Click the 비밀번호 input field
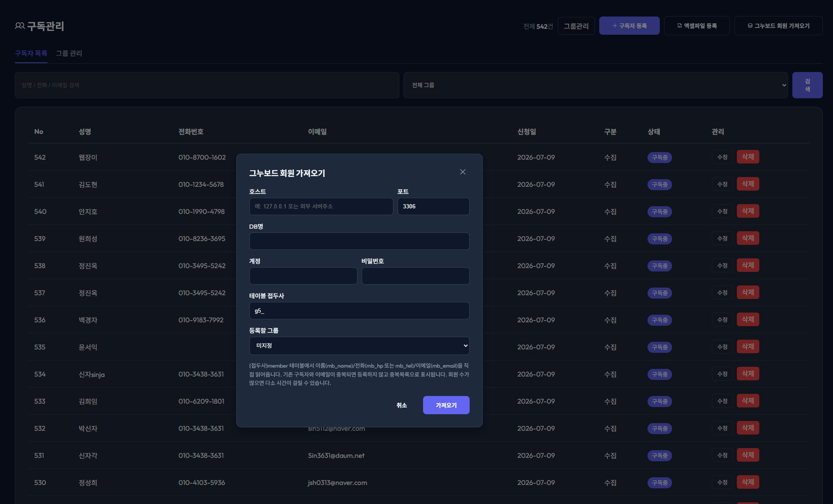833x504 pixels. click(415, 276)
